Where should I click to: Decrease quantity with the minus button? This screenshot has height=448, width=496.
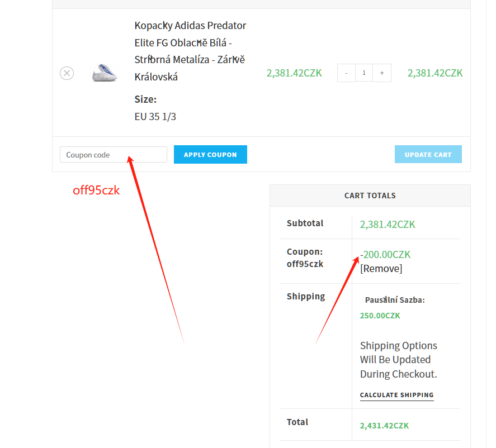[346, 73]
